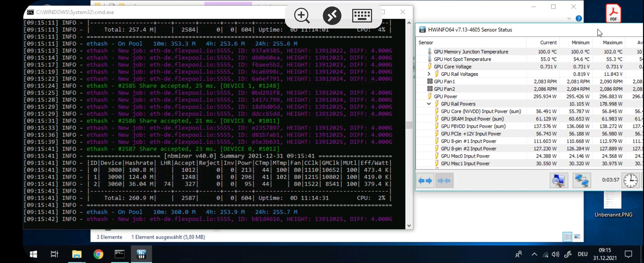Click the Maximum column header
The width and height of the screenshot is (644, 263).
608,42
